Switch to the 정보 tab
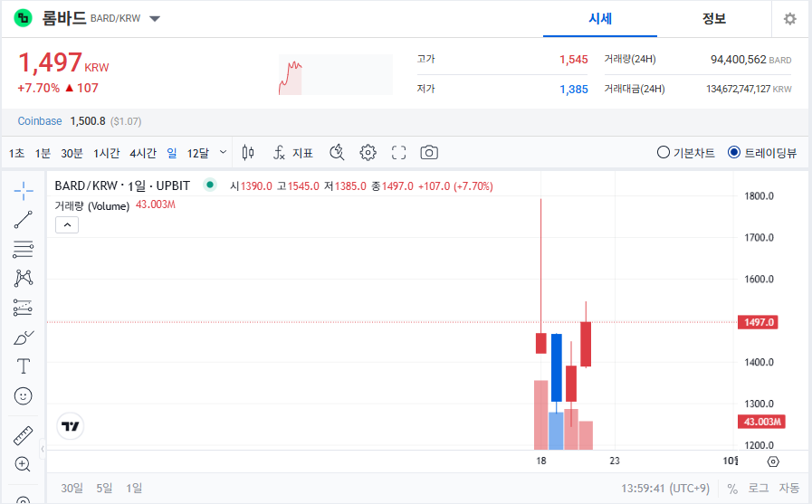Viewport: 812px width, 504px height. coord(714,19)
